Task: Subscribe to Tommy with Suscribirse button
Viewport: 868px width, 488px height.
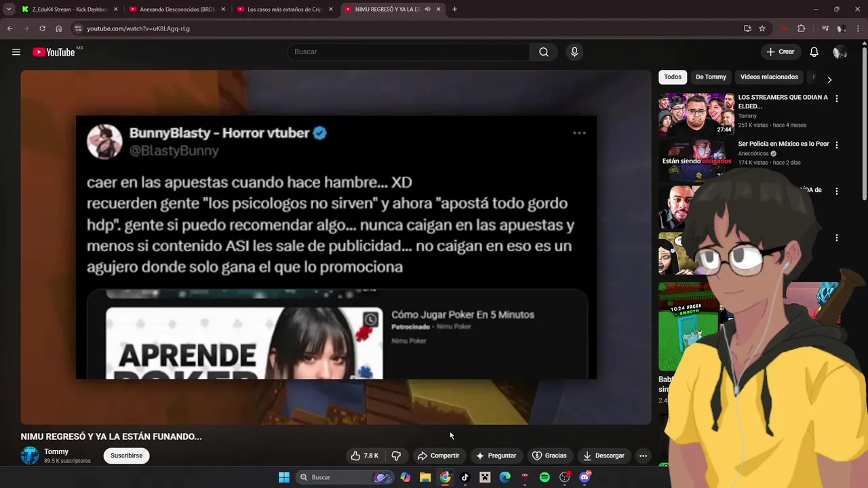Action: 127,455
